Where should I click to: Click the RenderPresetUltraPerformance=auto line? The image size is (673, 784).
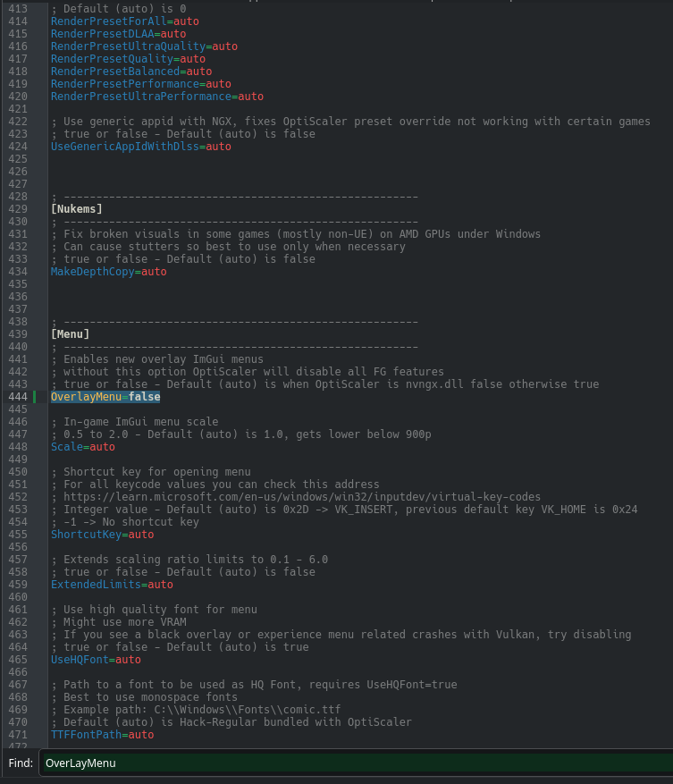coord(157,97)
